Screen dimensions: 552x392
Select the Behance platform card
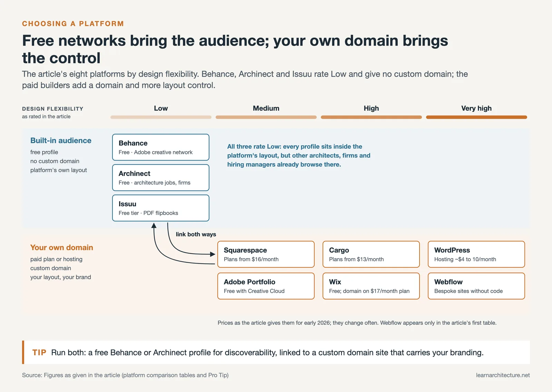161,147
